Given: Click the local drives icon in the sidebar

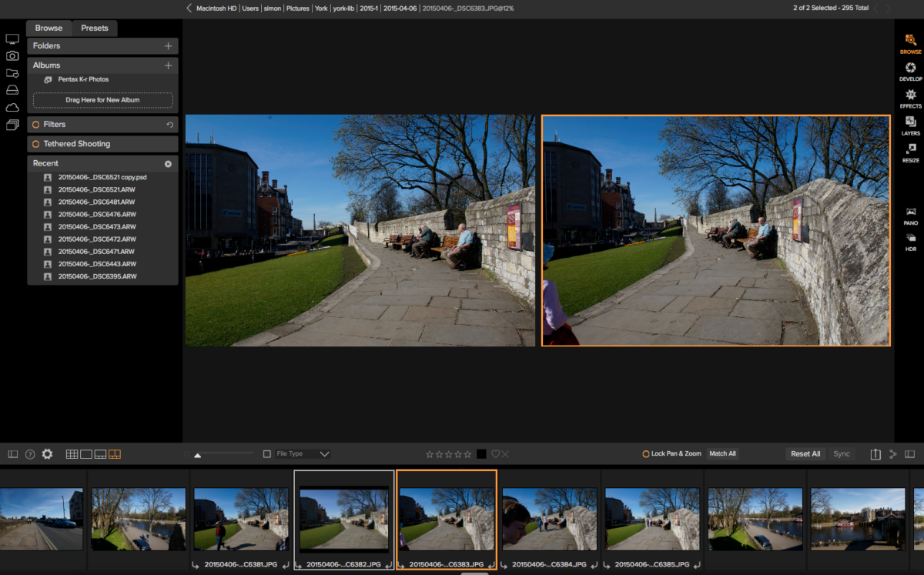Looking at the screenshot, I should pos(12,90).
